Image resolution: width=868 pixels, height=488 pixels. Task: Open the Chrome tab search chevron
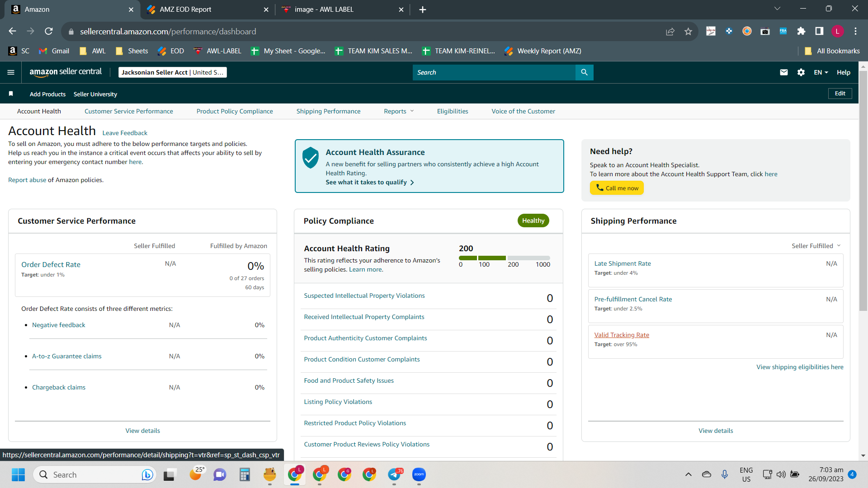point(777,9)
